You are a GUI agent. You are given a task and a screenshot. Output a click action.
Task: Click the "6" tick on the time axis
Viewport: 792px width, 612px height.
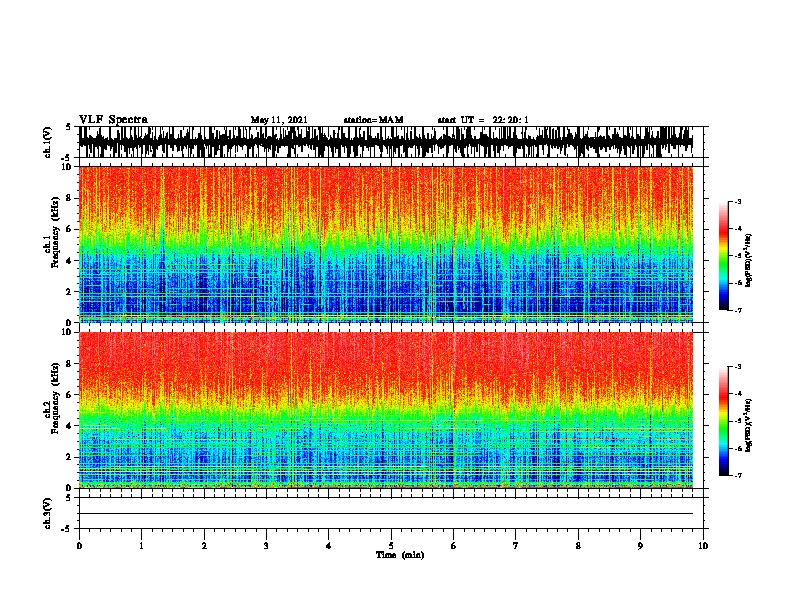pos(453,546)
